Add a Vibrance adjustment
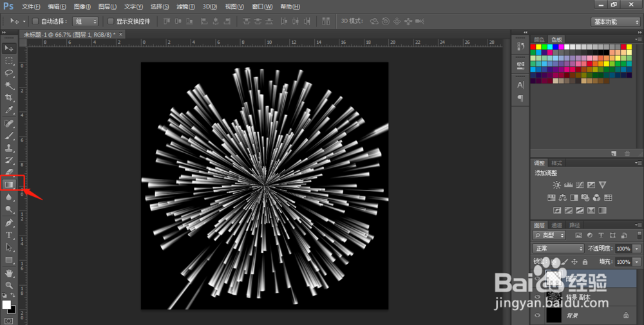 tap(603, 185)
